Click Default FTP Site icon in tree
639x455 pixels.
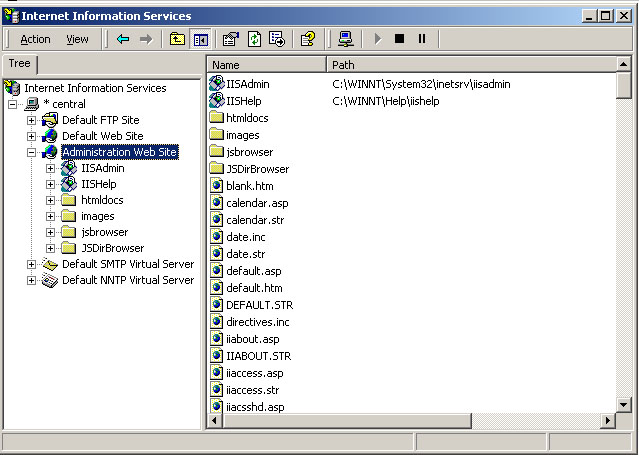click(50, 120)
